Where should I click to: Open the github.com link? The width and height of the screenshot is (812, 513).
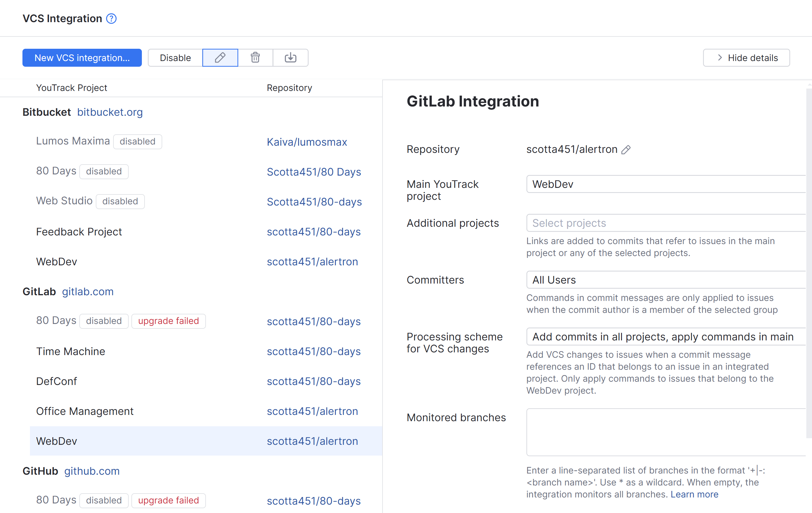coord(92,471)
